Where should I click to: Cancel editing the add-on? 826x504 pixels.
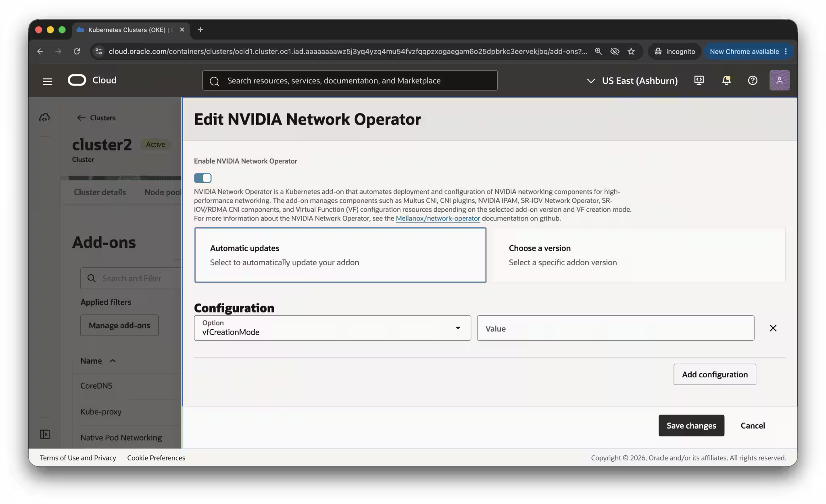[753, 425]
